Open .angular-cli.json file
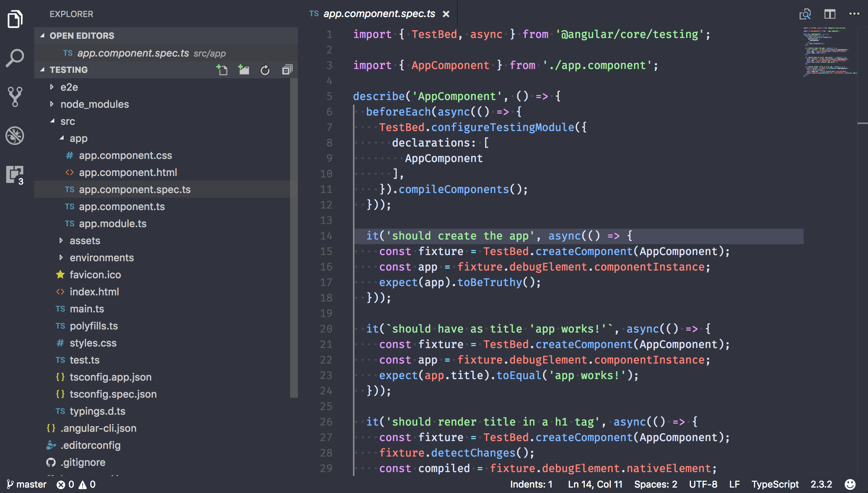The height and width of the screenshot is (493, 868). (x=166, y=428)
